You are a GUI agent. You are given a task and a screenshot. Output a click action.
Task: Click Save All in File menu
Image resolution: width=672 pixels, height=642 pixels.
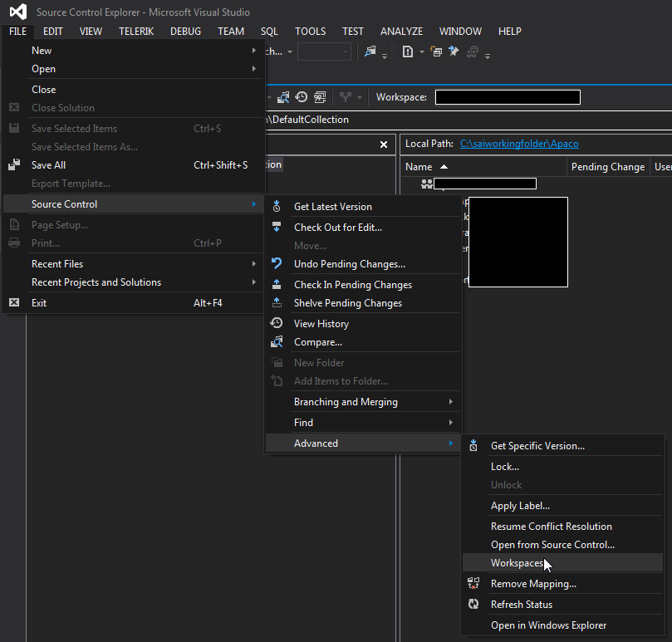[x=48, y=165]
